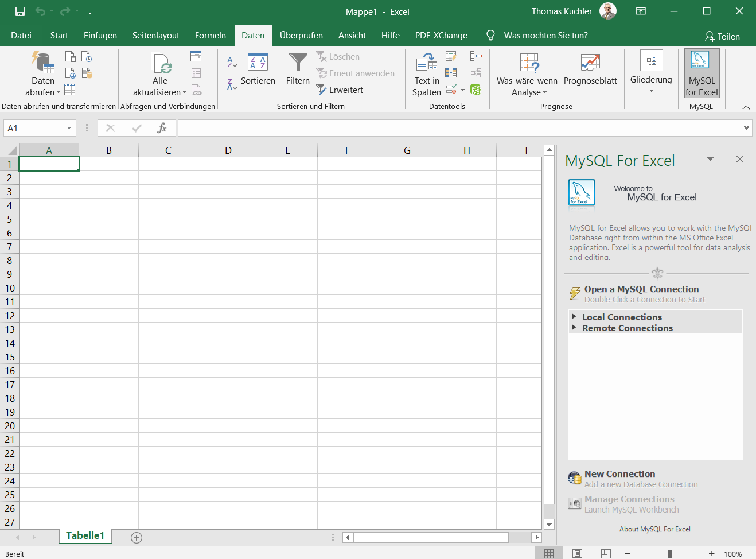This screenshot has height=559, width=756.
Task: Open the MySQL For Excel pane options arrow
Action: pyautogui.click(x=710, y=159)
